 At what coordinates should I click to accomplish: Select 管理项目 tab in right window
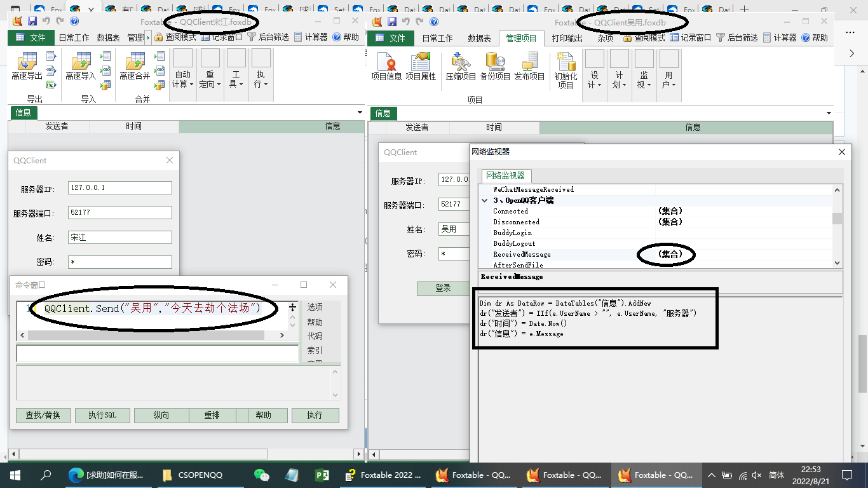pyautogui.click(x=521, y=38)
